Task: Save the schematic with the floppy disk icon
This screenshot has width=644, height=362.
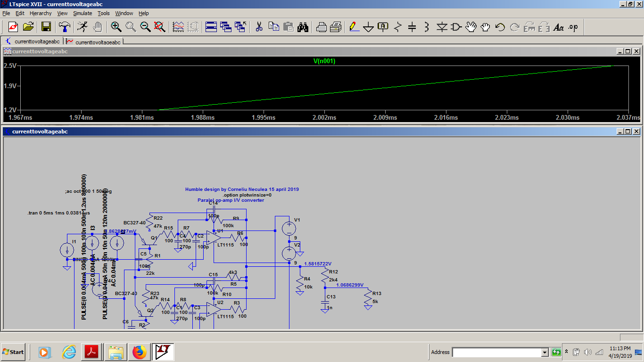Action: (46, 27)
